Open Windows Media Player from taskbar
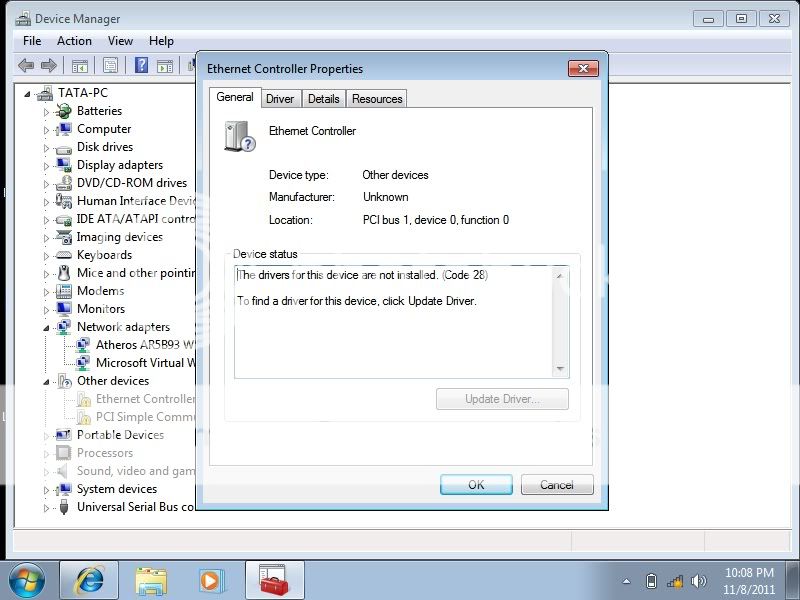This screenshot has width=800, height=600. pyautogui.click(x=211, y=580)
